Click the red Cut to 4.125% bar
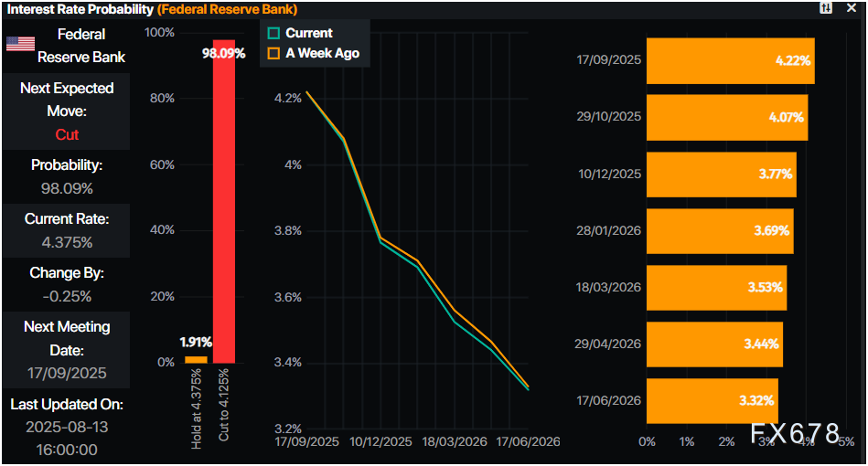This screenshot has height=466, width=868. pos(224,201)
